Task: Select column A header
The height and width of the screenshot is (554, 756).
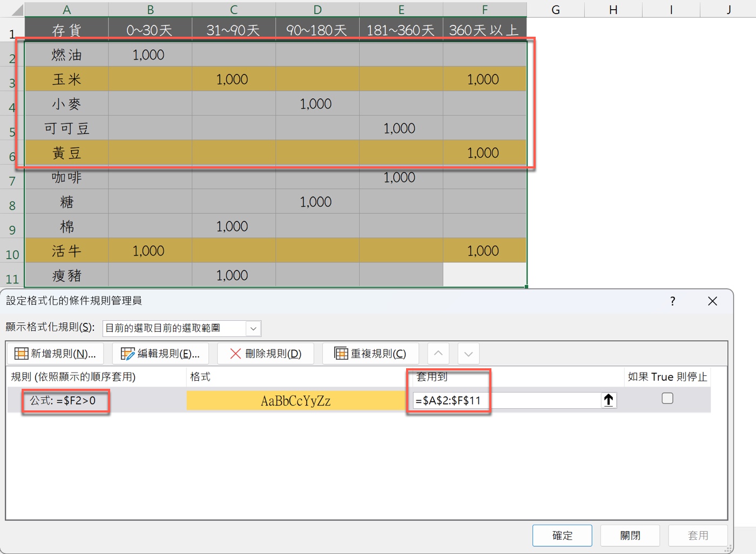Action: [66, 9]
